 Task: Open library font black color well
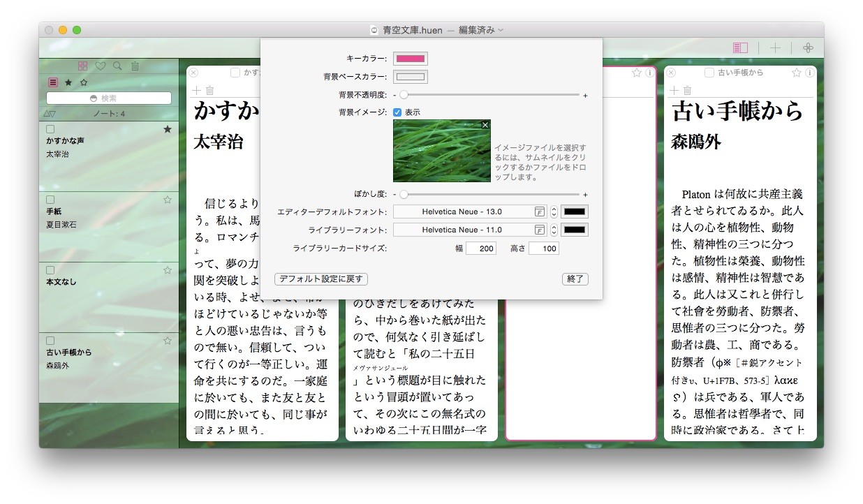(575, 230)
